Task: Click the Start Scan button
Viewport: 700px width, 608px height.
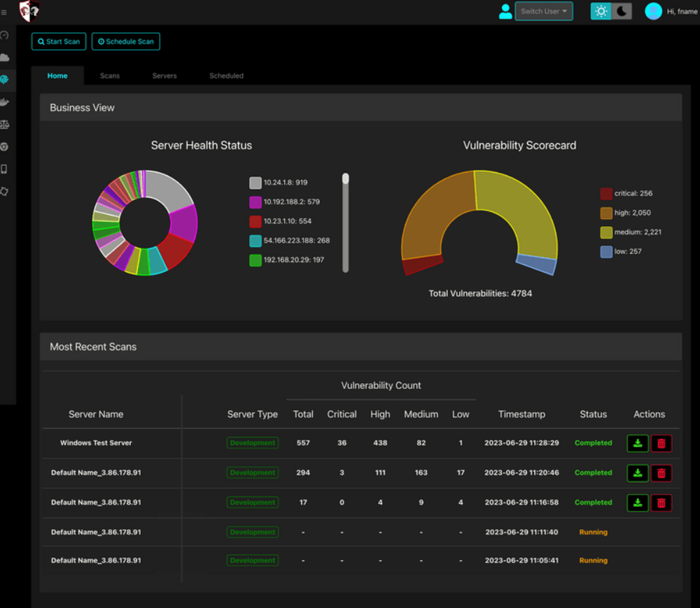Action: click(59, 41)
